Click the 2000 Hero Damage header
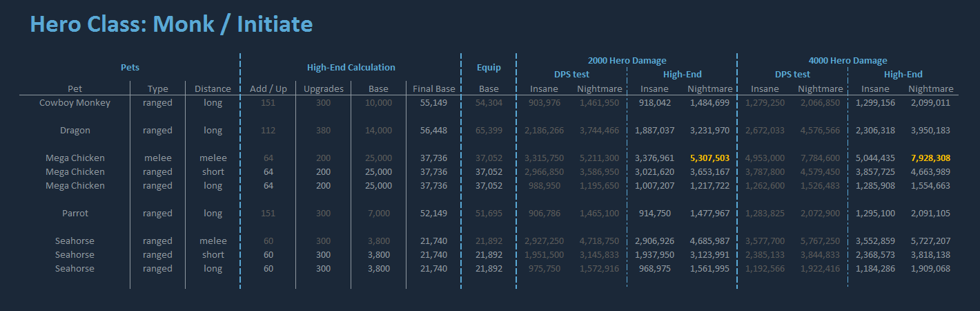This screenshot has height=311, width=980. coord(627,61)
